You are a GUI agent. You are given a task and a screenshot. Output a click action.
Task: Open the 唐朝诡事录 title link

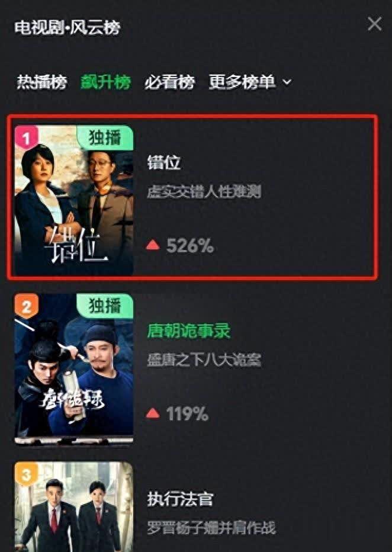tap(189, 331)
